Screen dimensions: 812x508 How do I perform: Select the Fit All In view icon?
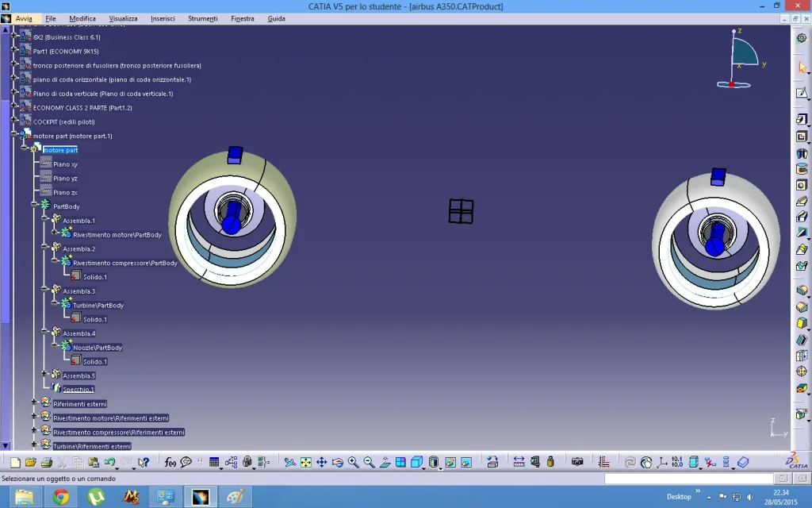click(x=305, y=462)
